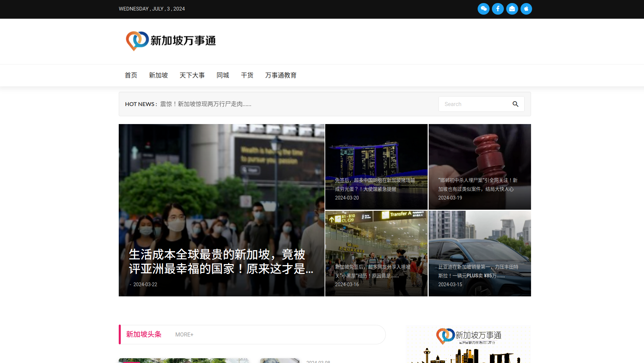Open the 比亚迪在新加坡销量第一 article thumbnail
Viewport: 644px width, 363px height.
(x=479, y=254)
